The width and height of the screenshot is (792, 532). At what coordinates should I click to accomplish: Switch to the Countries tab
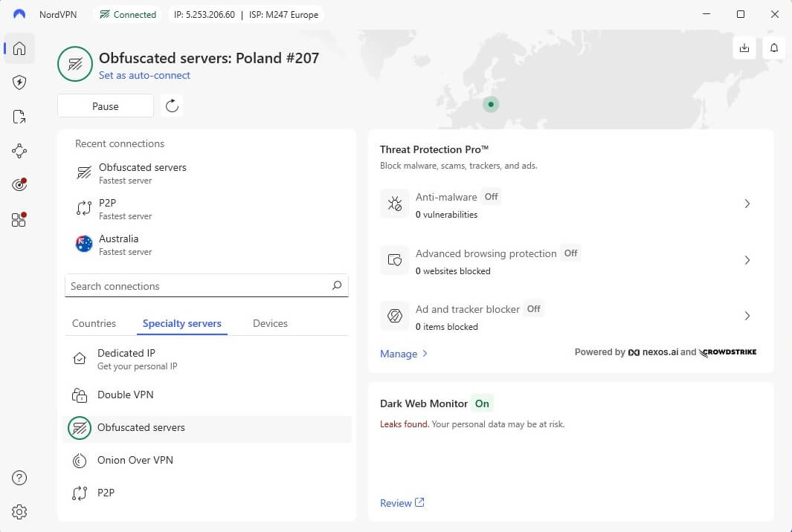(94, 323)
